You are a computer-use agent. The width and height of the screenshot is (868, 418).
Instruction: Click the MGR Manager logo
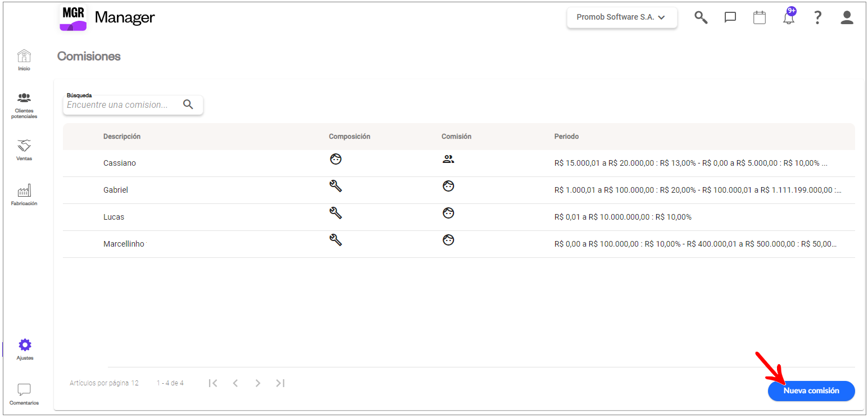107,17
